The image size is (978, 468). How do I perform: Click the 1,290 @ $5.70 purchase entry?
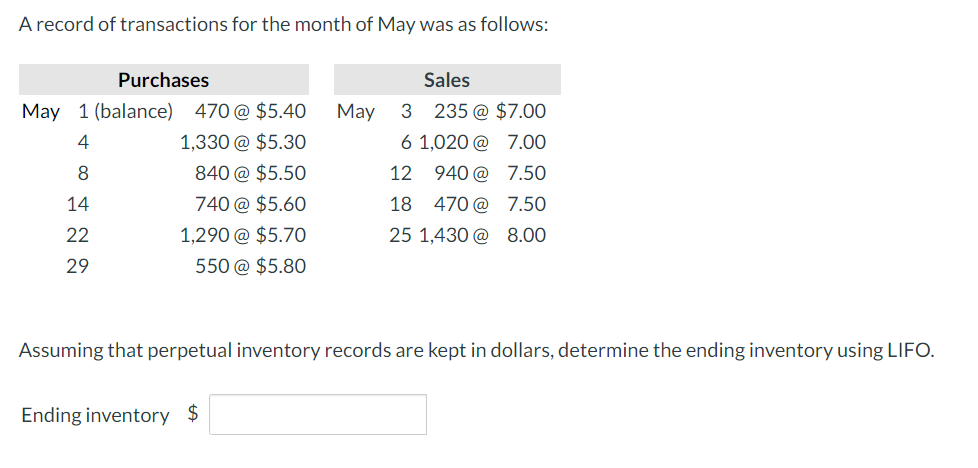[242, 235]
